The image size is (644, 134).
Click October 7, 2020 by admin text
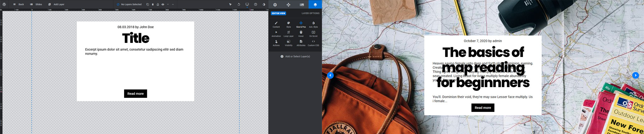click(483, 41)
